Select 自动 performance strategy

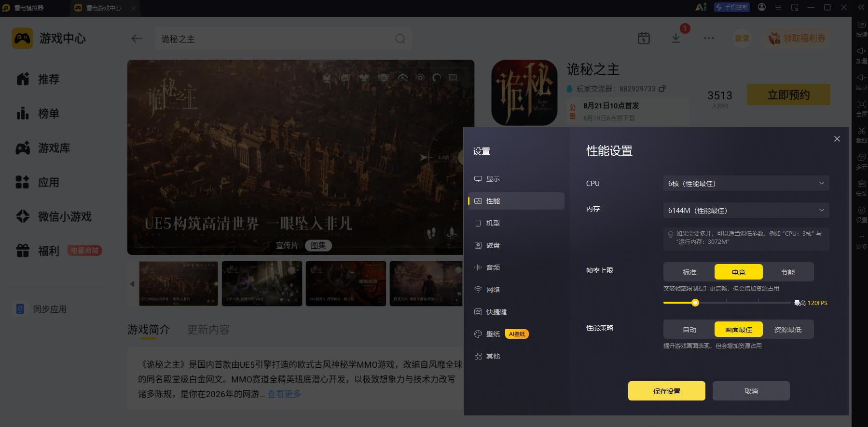pyautogui.click(x=689, y=330)
